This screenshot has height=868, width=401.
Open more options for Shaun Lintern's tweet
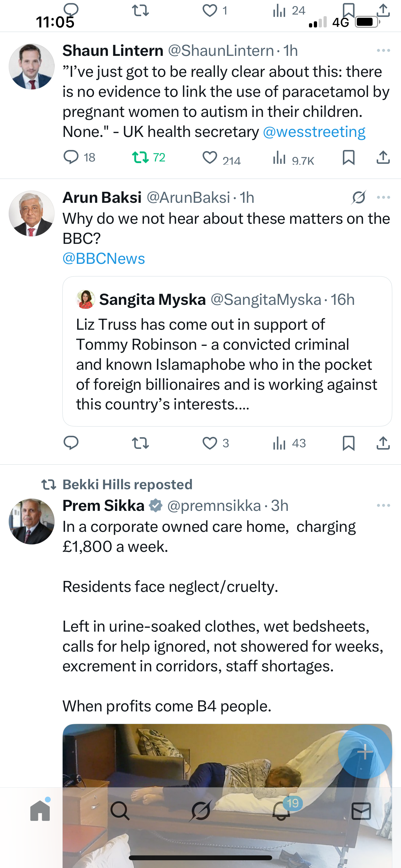click(383, 51)
